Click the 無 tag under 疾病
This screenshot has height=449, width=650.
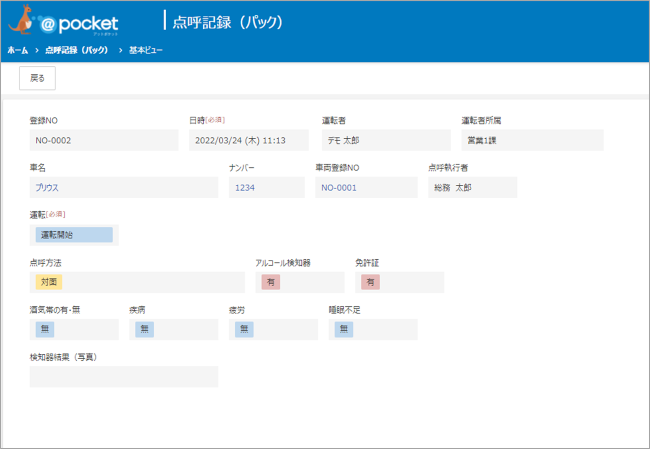coord(145,329)
